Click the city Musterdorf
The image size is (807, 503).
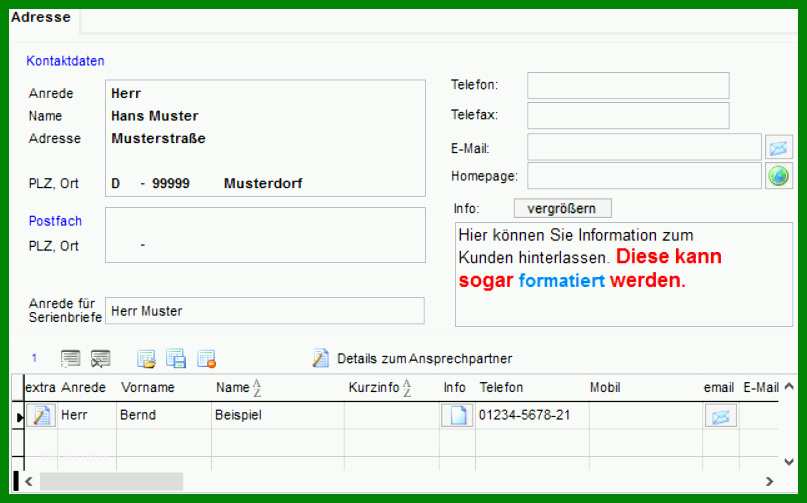(263, 183)
